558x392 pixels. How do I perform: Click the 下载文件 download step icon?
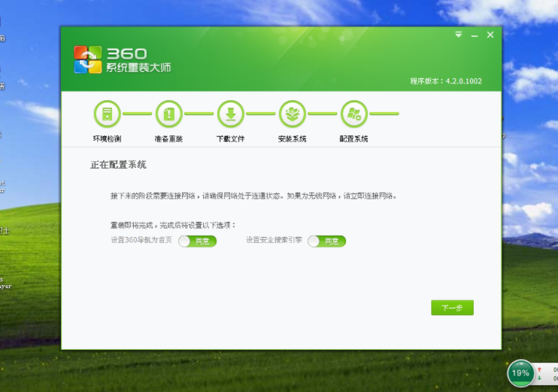231,114
